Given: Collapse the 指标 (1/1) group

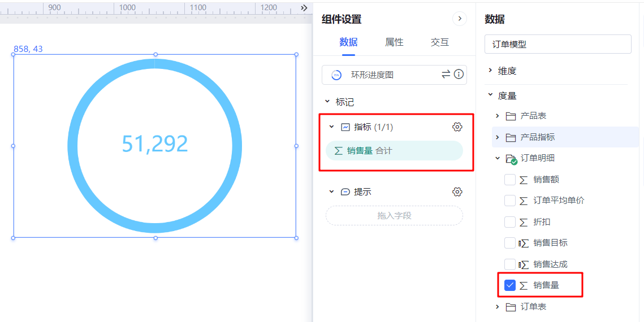Looking at the screenshot, I should point(332,127).
